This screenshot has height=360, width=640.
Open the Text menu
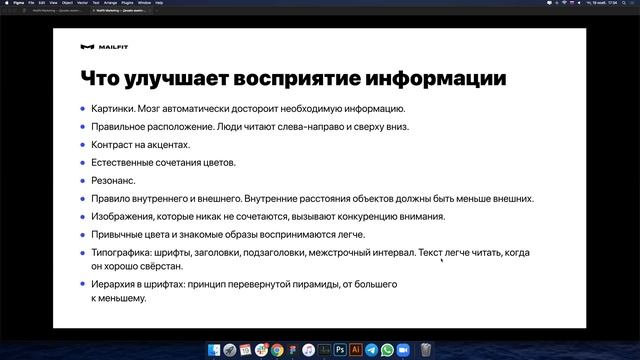click(96, 3)
